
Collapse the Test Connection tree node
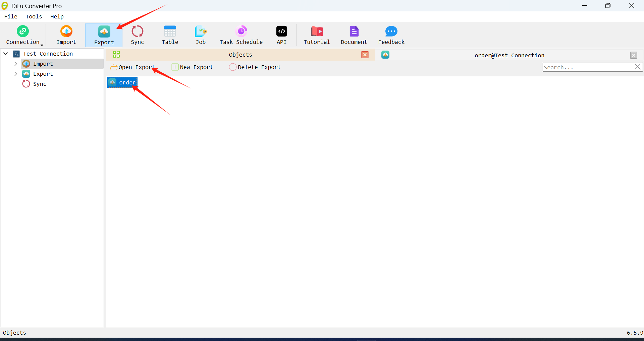pyautogui.click(x=6, y=54)
